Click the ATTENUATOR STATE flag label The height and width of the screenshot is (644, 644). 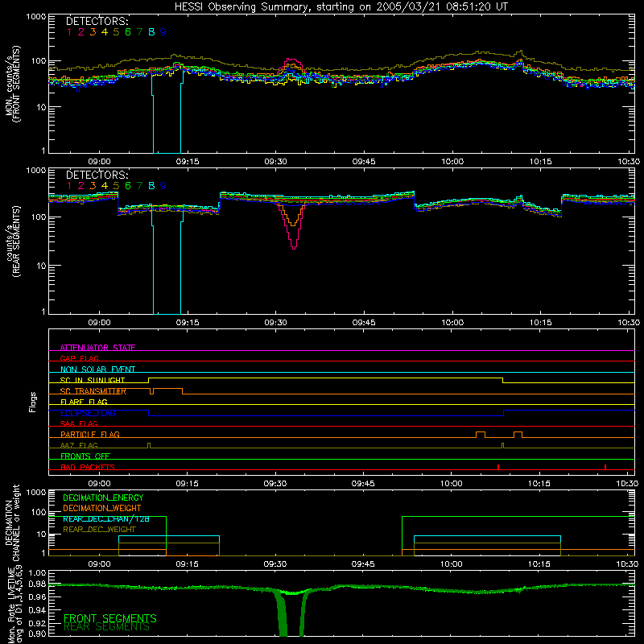click(97, 348)
